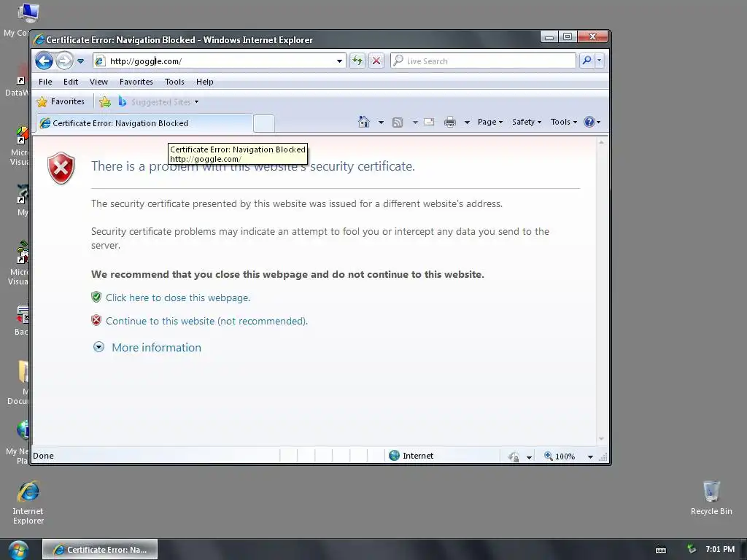The height and width of the screenshot is (560, 747).
Task: Click the Refresh page icon
Action: click(x=357, y=61)
